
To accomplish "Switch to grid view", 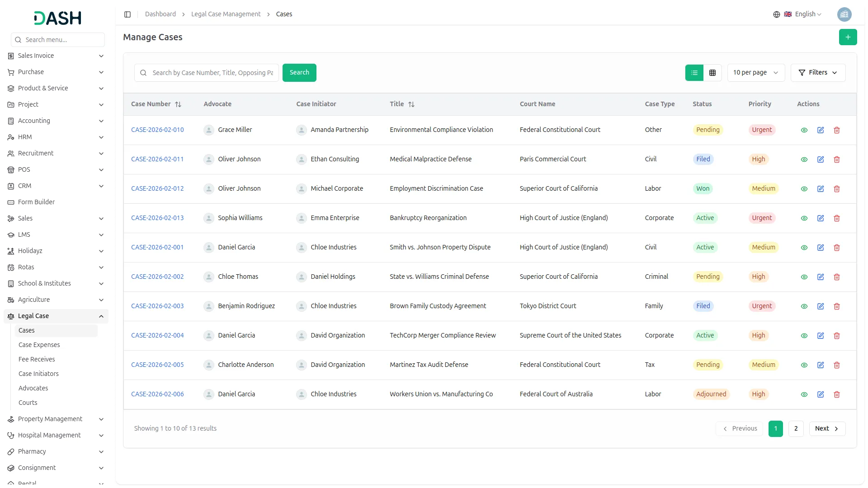I will (x=712, y=73).
